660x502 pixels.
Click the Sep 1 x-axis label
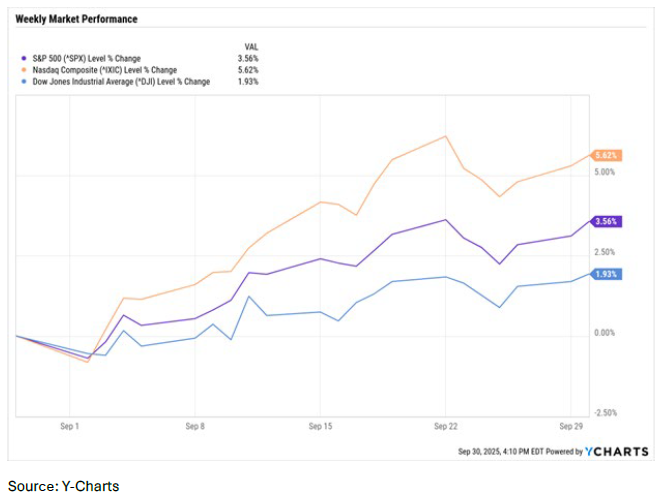69,425
